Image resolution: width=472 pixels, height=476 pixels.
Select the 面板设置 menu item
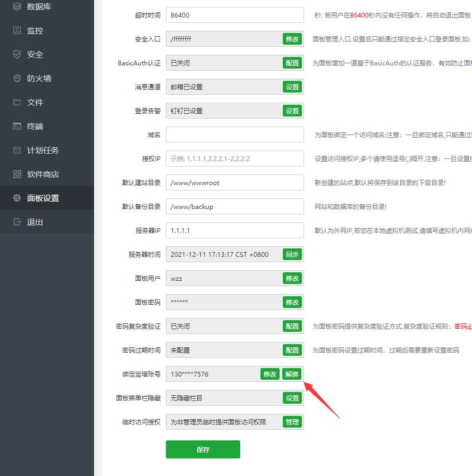(47, 198)
